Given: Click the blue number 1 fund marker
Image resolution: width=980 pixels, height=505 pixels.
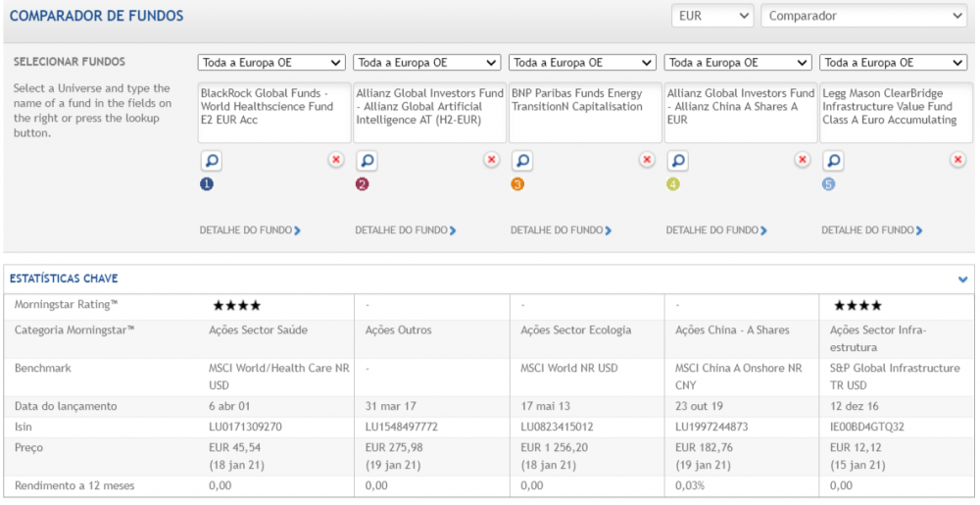Looking at the screenshot, I should click(x=207, y=183).
